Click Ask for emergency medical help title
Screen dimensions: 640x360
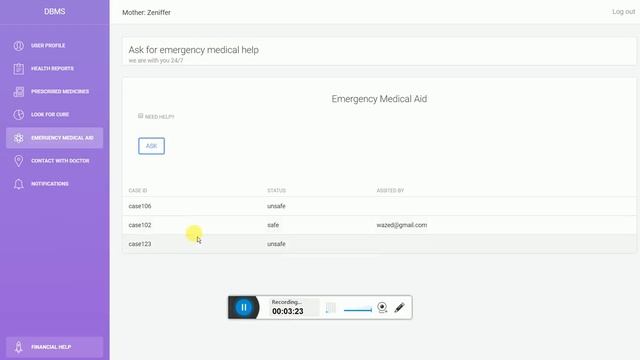pos(193,50)
